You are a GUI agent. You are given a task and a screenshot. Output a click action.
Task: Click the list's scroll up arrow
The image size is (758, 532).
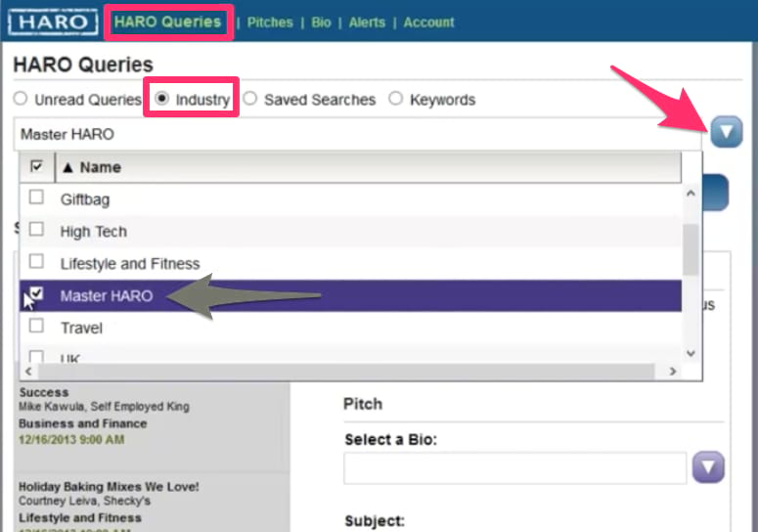[691, 194]
